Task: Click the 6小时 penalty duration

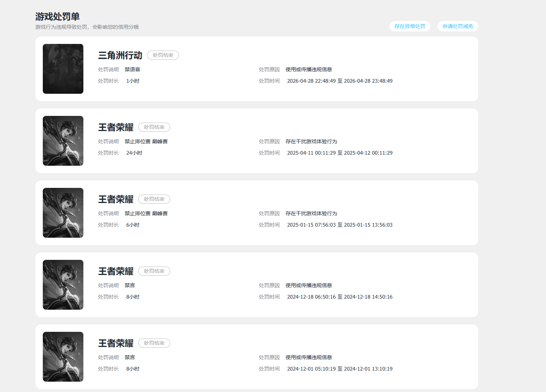Action: (x=133, y=225)
